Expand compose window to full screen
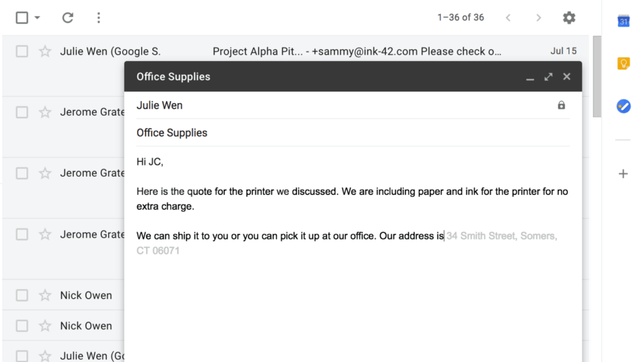This screenshot has width=644, height=362. pos(548,77)
